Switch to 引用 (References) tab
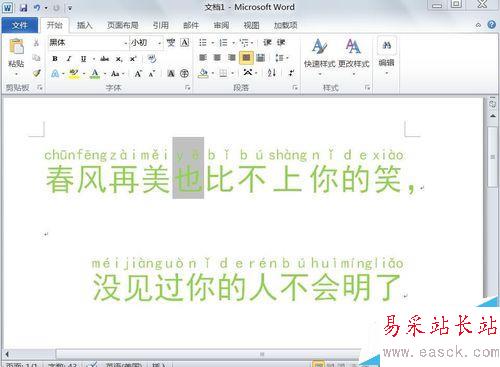The height and width of the screenshot is (367, 500). (x=161, y=25)
